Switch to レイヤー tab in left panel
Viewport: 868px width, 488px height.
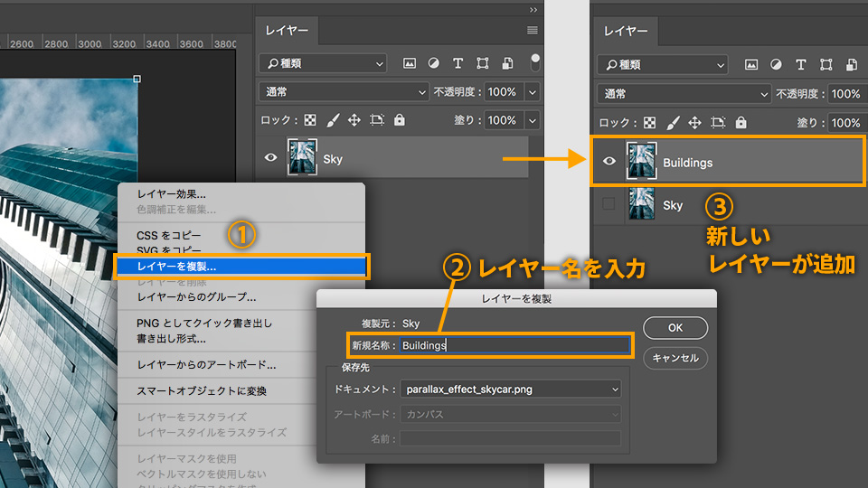(x=287, y=31)
